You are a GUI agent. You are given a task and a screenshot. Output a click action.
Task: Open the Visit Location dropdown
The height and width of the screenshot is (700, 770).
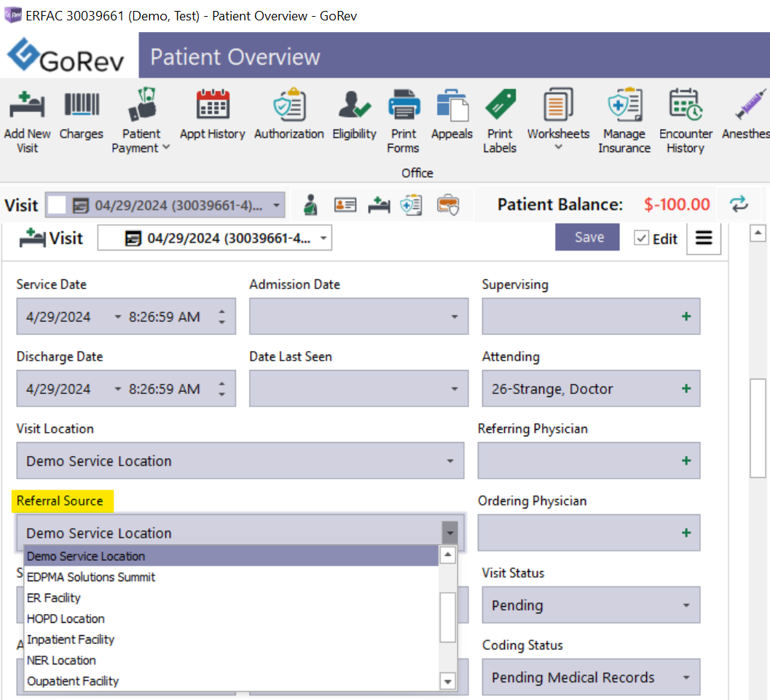pos(450,461)
